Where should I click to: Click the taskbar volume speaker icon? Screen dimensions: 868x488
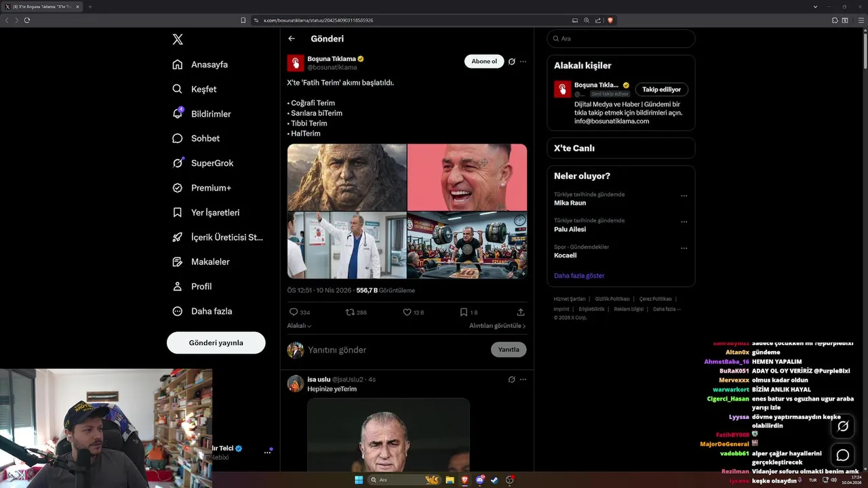834,480
